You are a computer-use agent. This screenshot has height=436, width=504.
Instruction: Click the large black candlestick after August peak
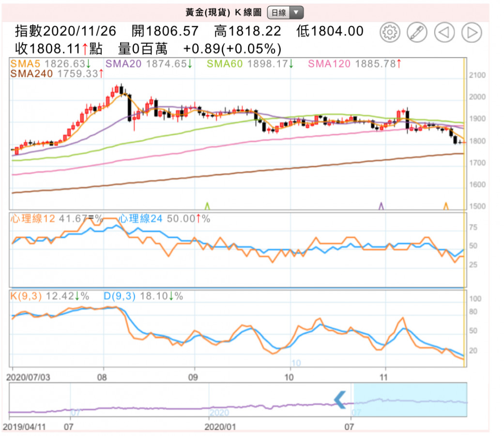tap(130, 108)
